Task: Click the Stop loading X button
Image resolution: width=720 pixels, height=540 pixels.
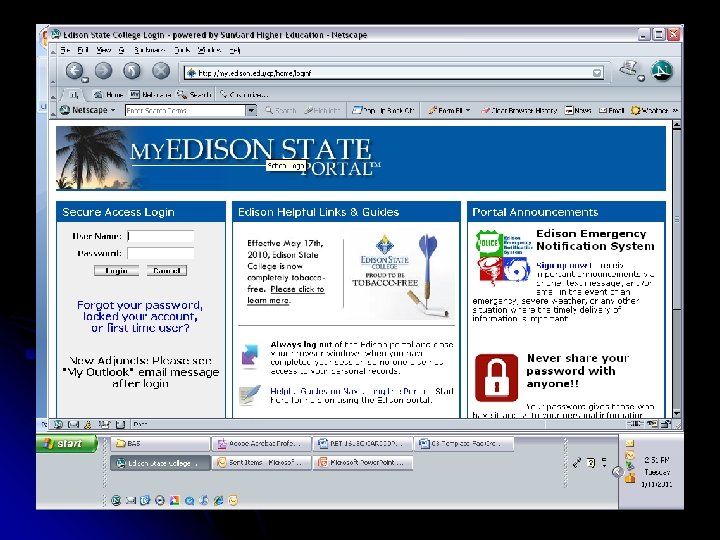Action: [161, 70]
